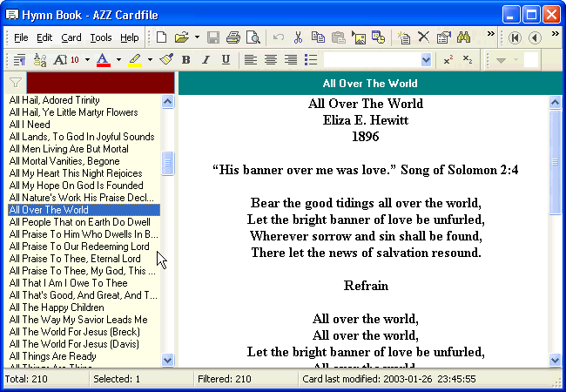Open print preview with the magnifier page icon

click(x=253, y=37)
